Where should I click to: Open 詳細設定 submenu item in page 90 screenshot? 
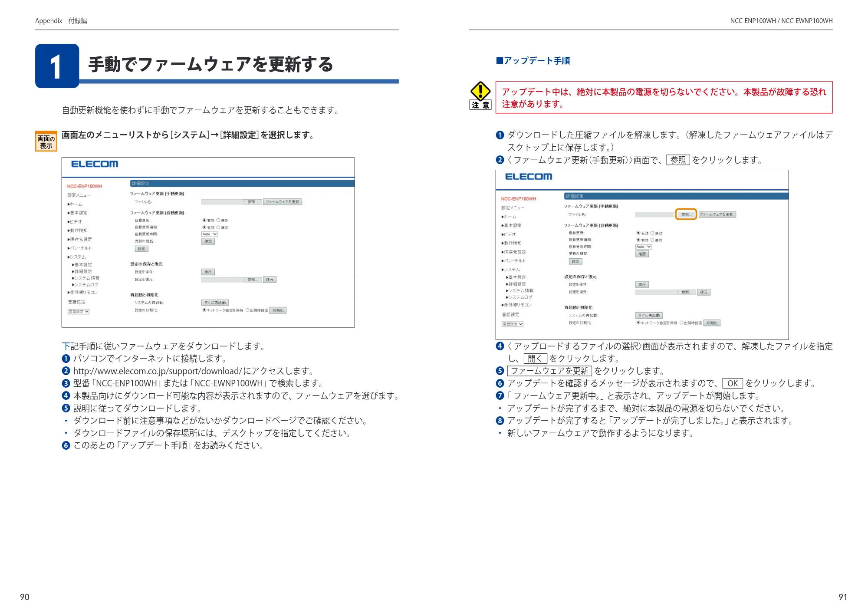(82, 271)
